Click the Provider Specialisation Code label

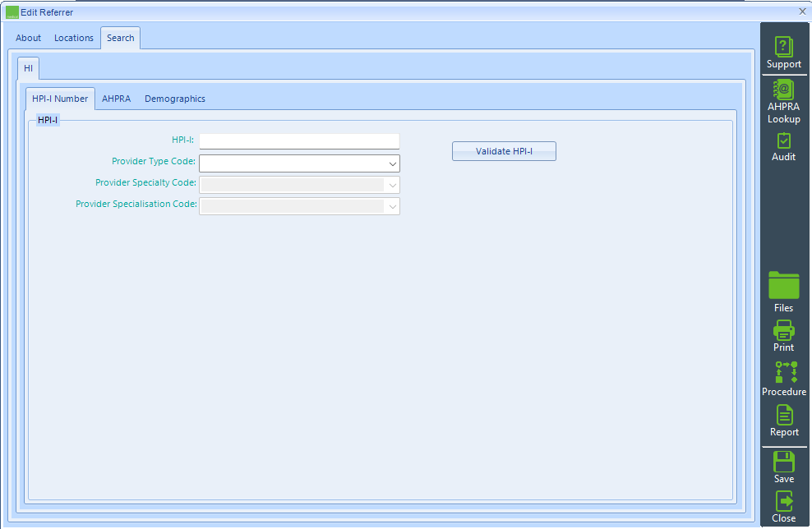pos(136,204)
